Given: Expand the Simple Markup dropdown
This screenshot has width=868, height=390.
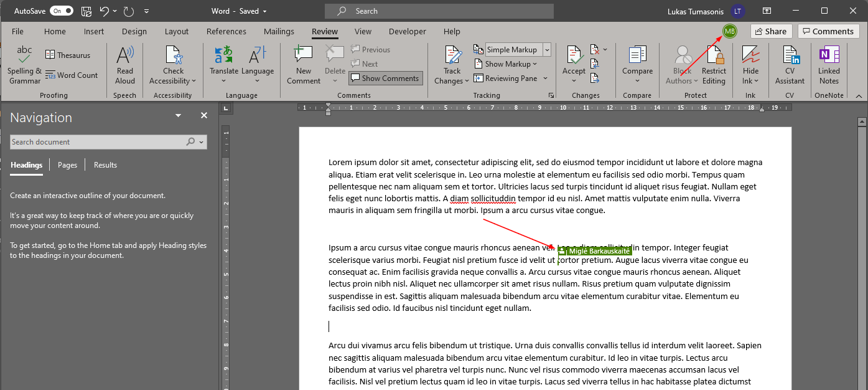Looking at the screenshot, I should point(547,50).
